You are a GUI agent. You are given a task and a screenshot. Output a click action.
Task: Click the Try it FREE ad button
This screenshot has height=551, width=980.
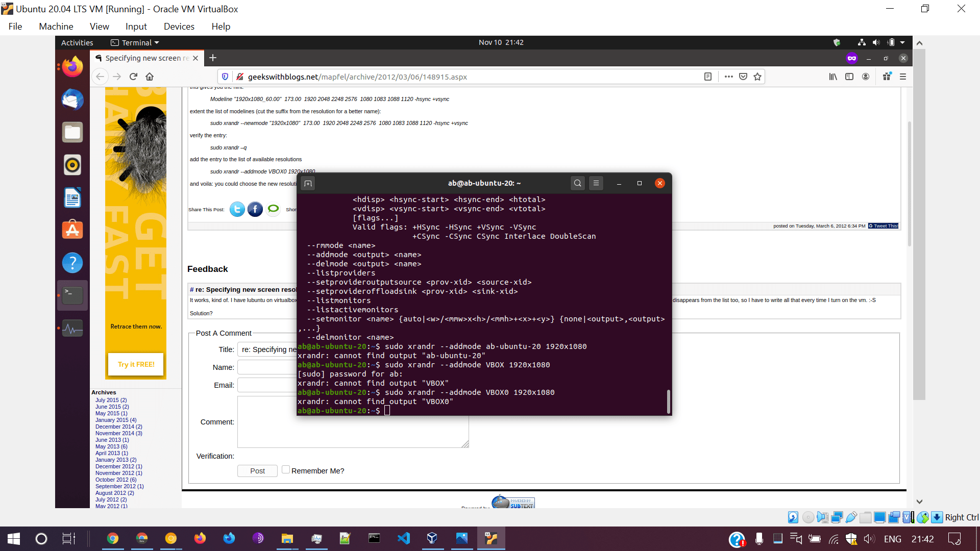[x=136, y=364]
